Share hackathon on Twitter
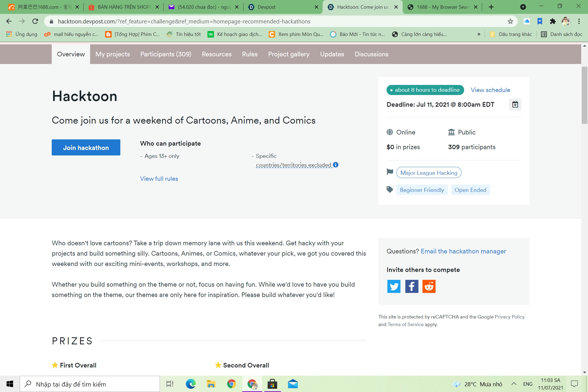This screenshot has width=588, height=392. (x=394, y=286)
